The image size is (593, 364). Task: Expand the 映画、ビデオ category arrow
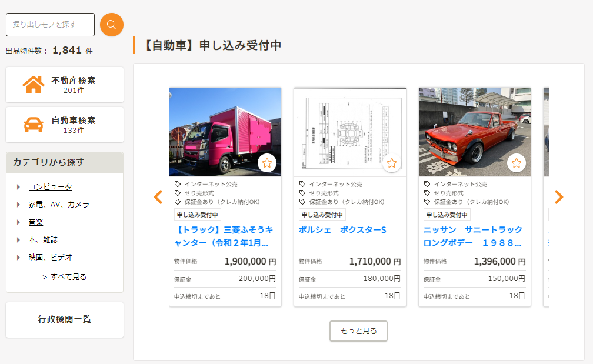18,258
